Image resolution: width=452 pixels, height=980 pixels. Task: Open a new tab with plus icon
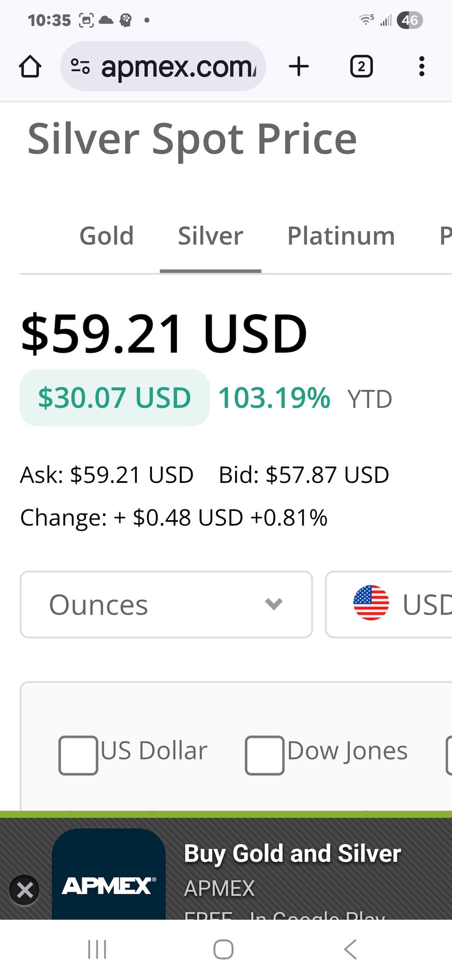[299, 67]
